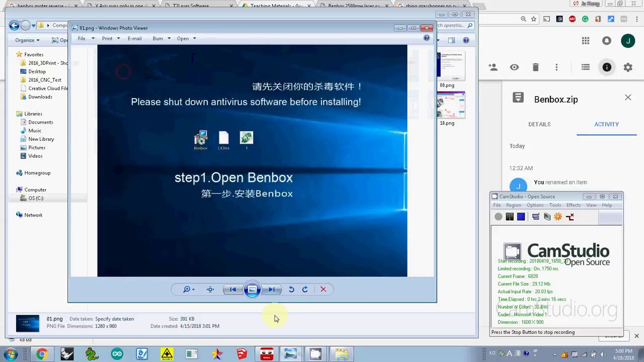Open CamStudio Options menu
644x362 pixels.
coord(535,205)
